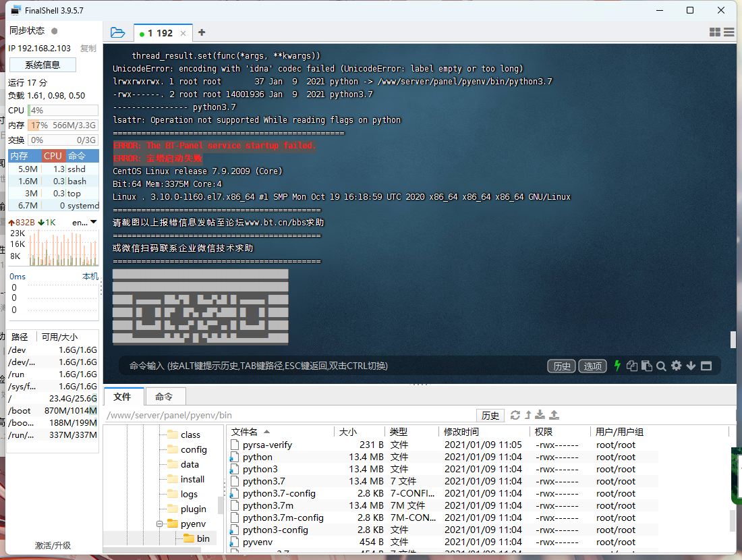742x560 pixels.
Task: Click the 本机 ping label
Action: point(90,277)
